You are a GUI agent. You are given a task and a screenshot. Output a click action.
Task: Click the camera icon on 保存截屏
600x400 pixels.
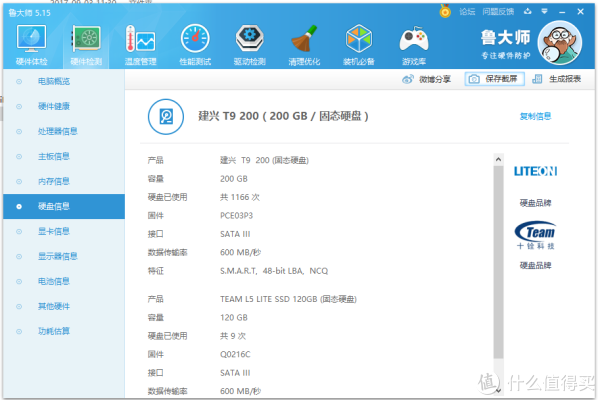point(474,79)
